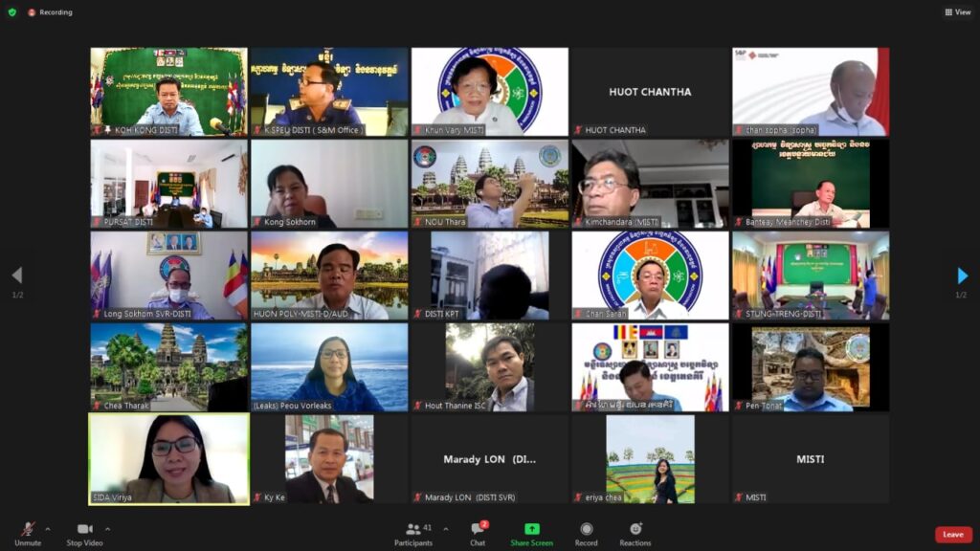Image resolution: width=980 pixels, height=551 pixels.
Task: Go to next gallery page with right arrow
Action: click(x=963, y=275)
